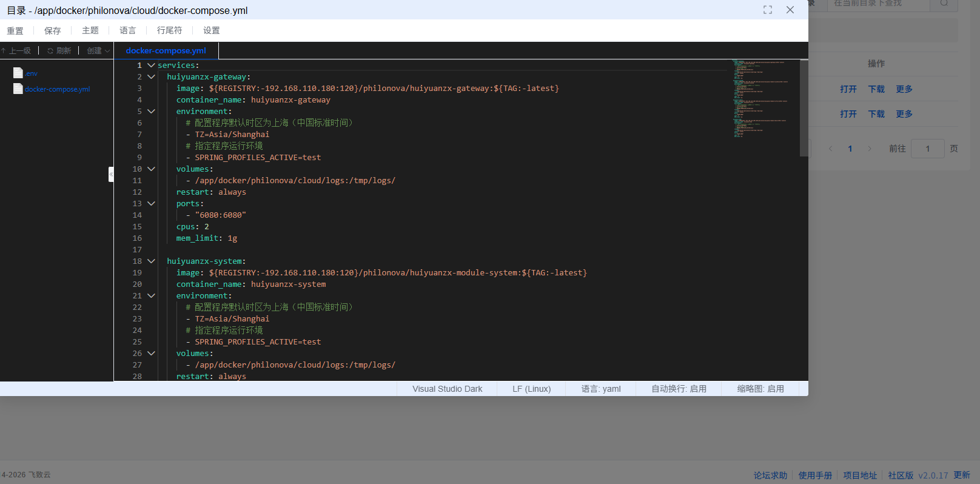Collapse the services block at line 1
The height and width of the screenshot is (484, 980).
pyautogui.click(x=151, y=65)
